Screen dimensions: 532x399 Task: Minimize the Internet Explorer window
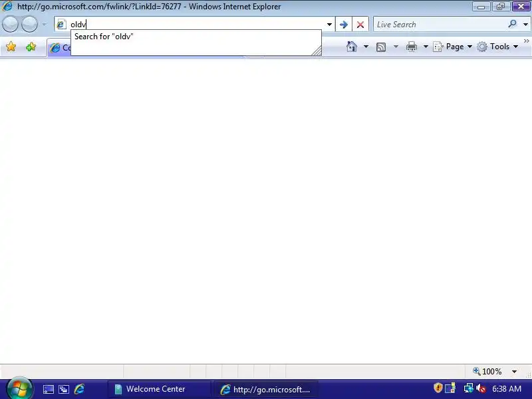tap(481, 7)
